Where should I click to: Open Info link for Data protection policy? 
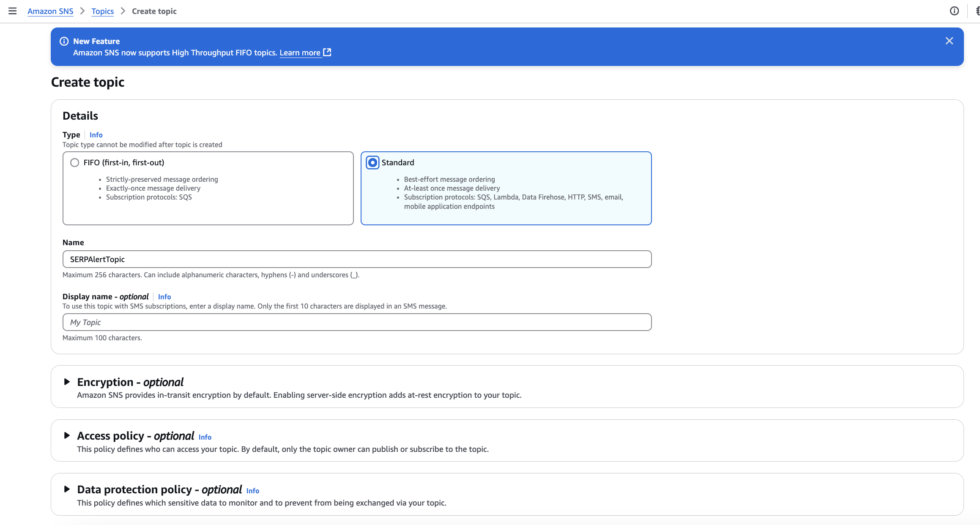[x=253, y=491]
